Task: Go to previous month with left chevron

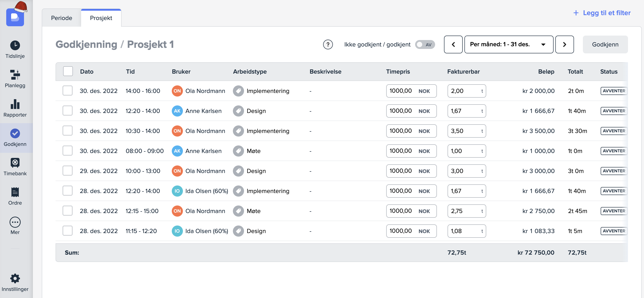Action: (x=453, y=44)
